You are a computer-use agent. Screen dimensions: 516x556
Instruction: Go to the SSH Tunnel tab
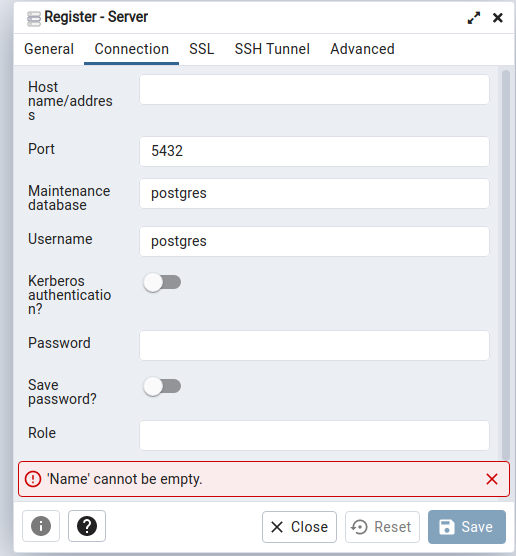tap(272, 49)
